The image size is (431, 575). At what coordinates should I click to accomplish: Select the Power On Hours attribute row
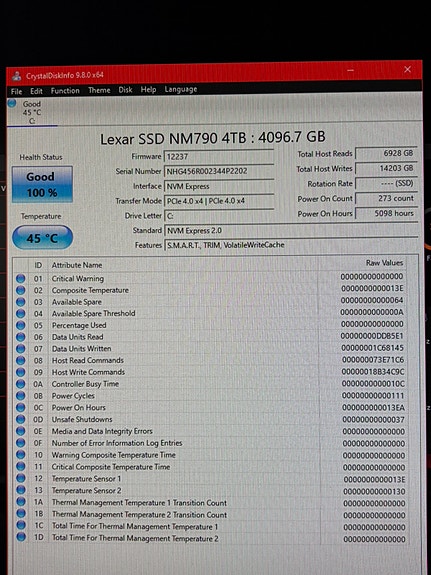(211, 407)
